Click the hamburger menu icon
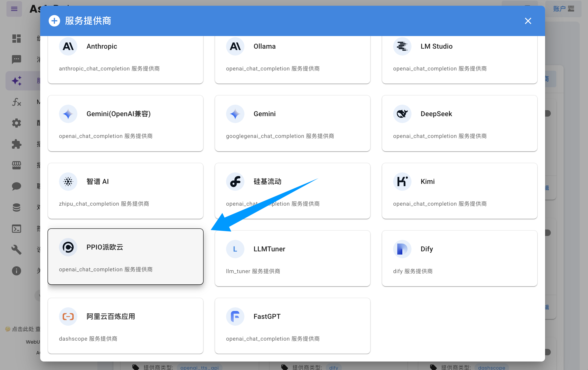588x370 pixels. (x=14, y=9)
